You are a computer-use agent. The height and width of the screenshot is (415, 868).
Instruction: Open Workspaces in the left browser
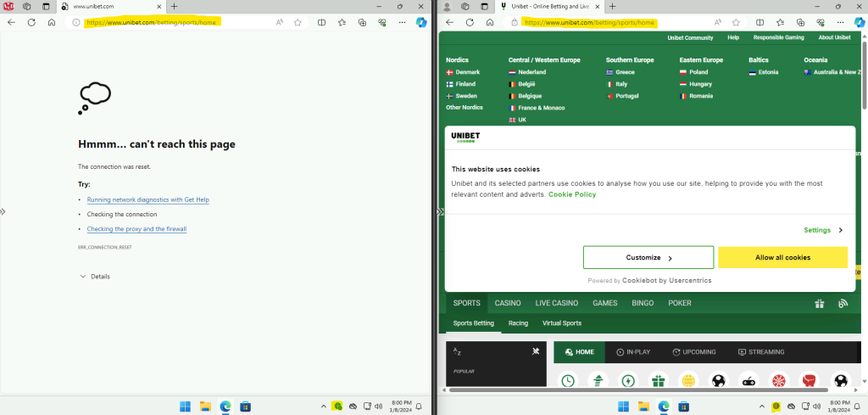click(26, 7)
